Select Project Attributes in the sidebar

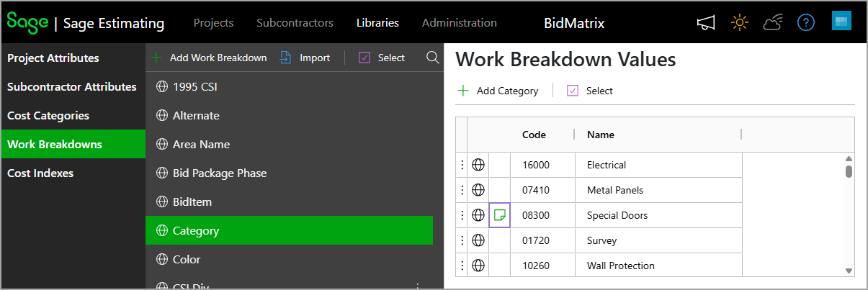coord(73,58)
